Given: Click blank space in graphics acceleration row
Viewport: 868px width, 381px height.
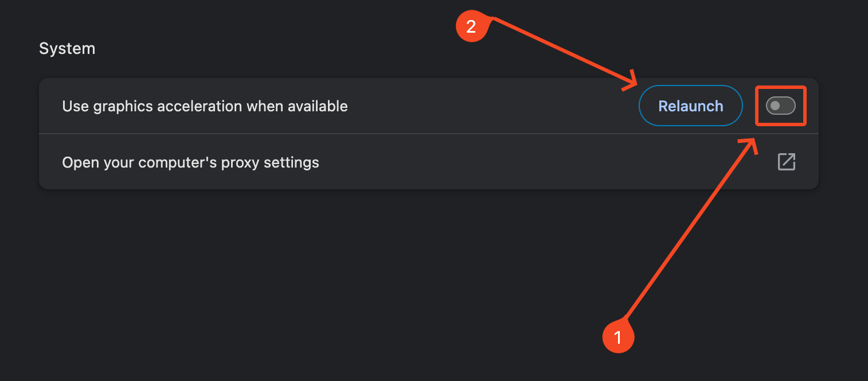Looking at the screenshot, I should (493, 106).
